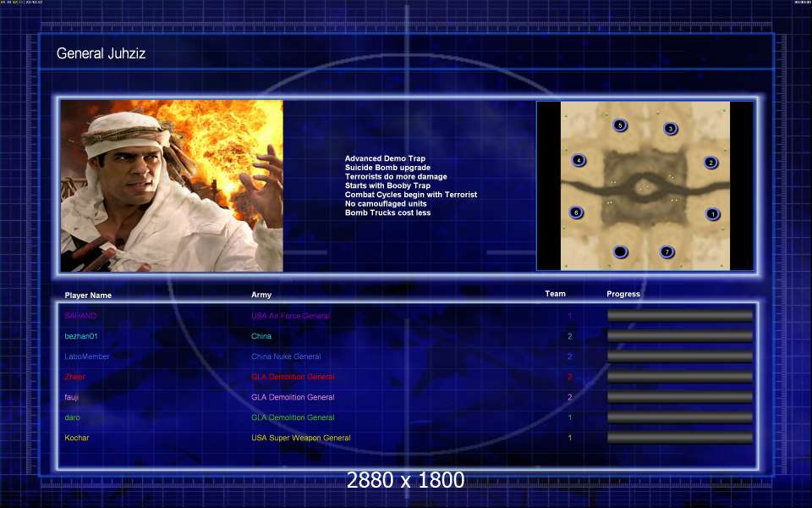Click 'USA Super Weapon General' army text
The width and height of the screenshot is (812, 508).
point(301,438)
